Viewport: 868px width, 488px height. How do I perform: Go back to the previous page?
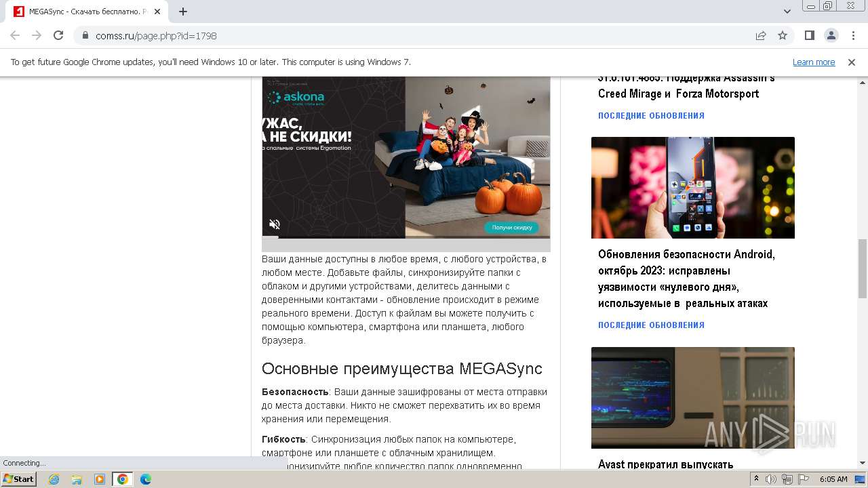[15, 35]
